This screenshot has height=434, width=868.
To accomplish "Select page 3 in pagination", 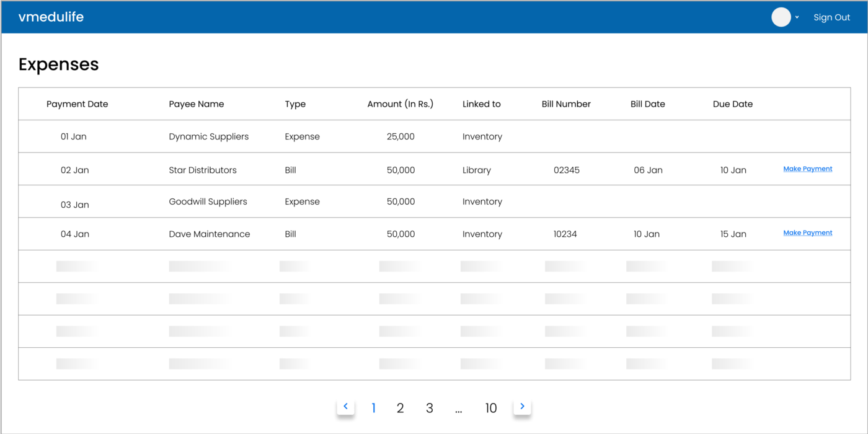I will pos(429,408).
